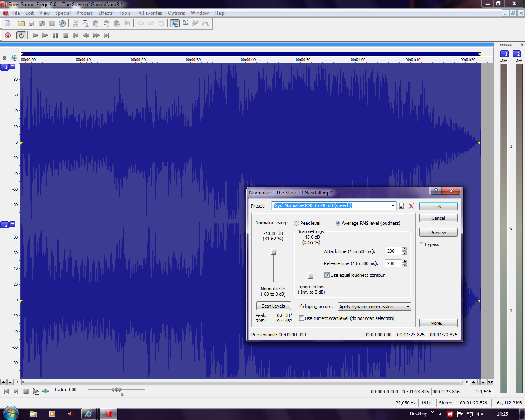Click the Normalize to level slider handle
Screen dimensions: 525x420
[273, 251]
